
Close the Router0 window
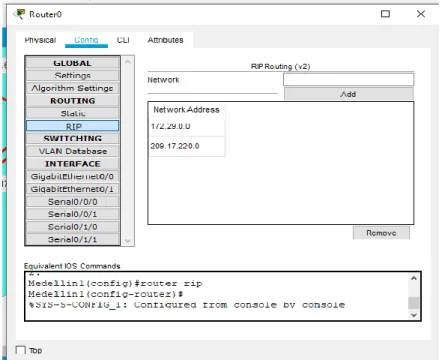pyautogui.click(x=421, y=14)
